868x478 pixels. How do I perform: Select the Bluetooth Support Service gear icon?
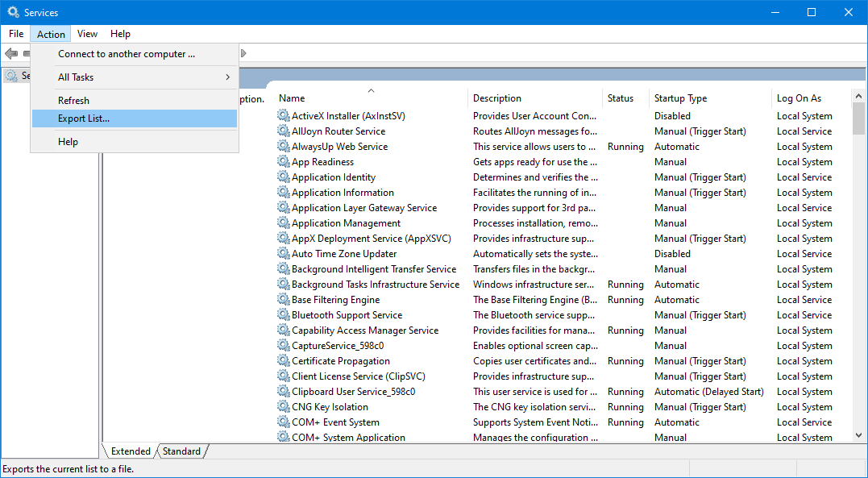(284, 314)
